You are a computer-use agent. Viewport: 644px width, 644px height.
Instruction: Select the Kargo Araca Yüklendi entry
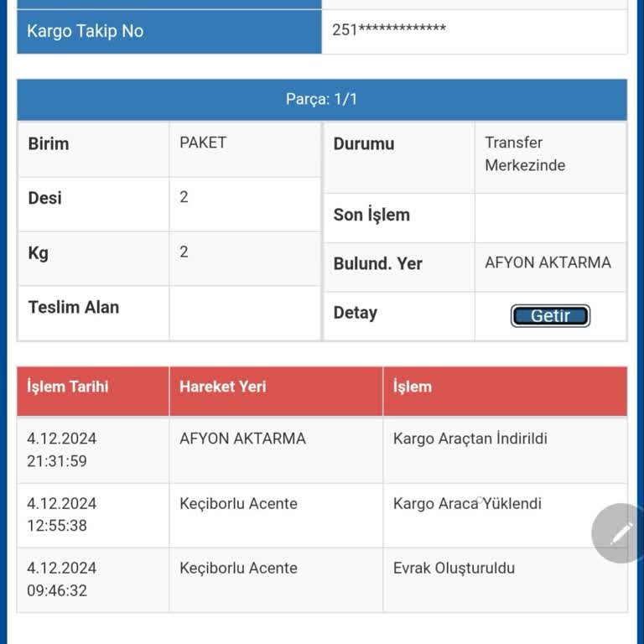pos(467,503)
